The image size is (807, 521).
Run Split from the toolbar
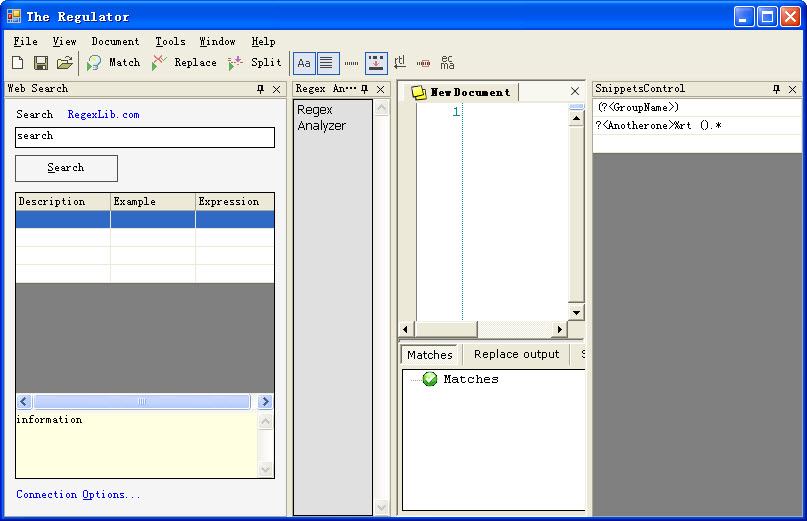[255, 63]
